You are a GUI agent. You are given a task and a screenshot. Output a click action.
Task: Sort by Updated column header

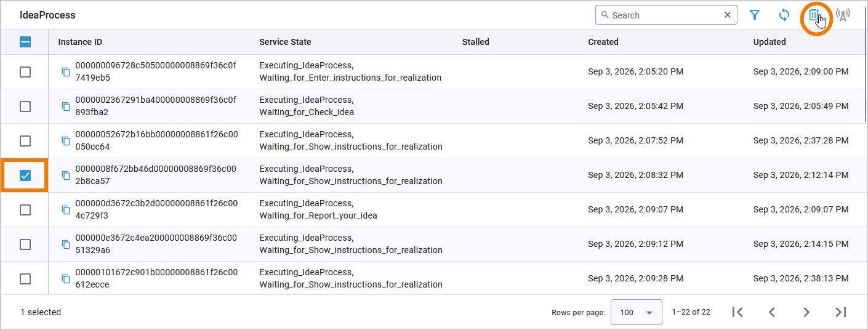click(770, 42)
